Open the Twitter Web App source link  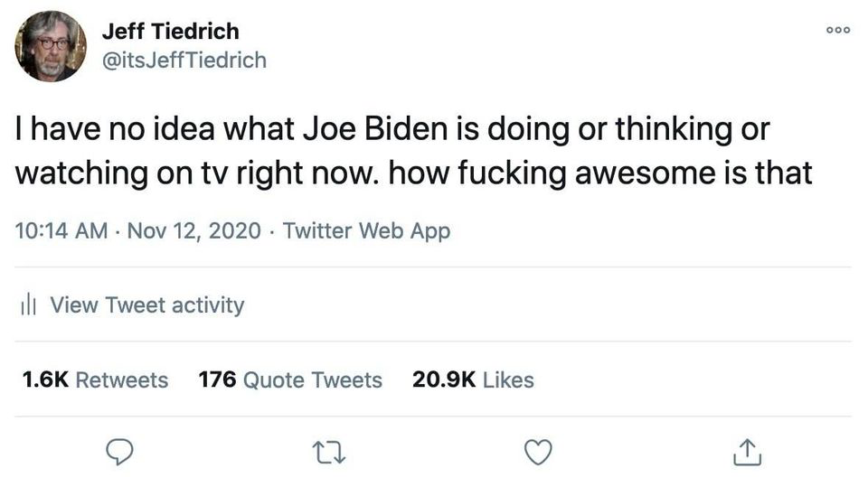(x=366, y=231)
